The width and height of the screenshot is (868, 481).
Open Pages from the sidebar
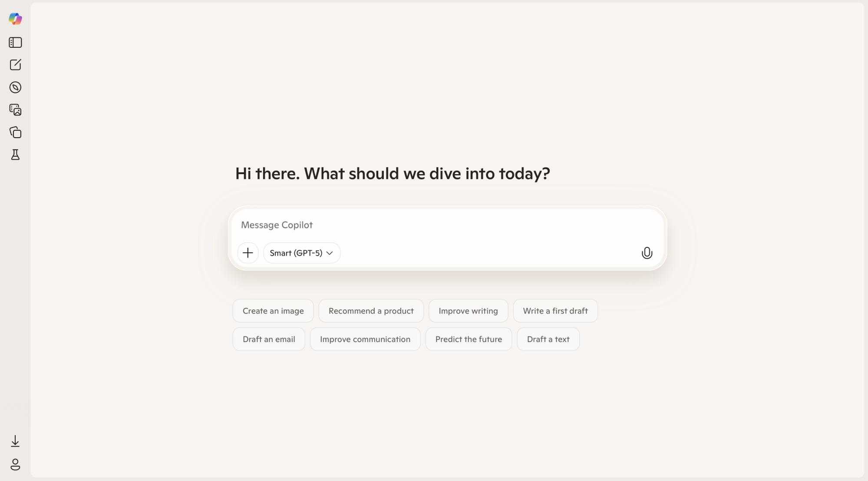pos(16,132)
